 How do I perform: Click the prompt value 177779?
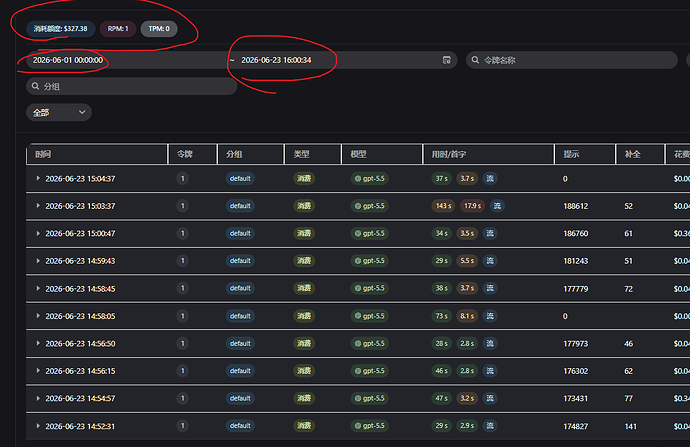click(576, 289)
